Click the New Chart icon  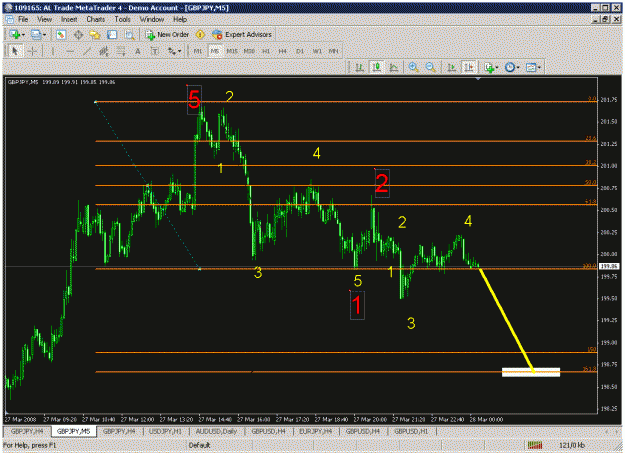click(x=14, y=35)
